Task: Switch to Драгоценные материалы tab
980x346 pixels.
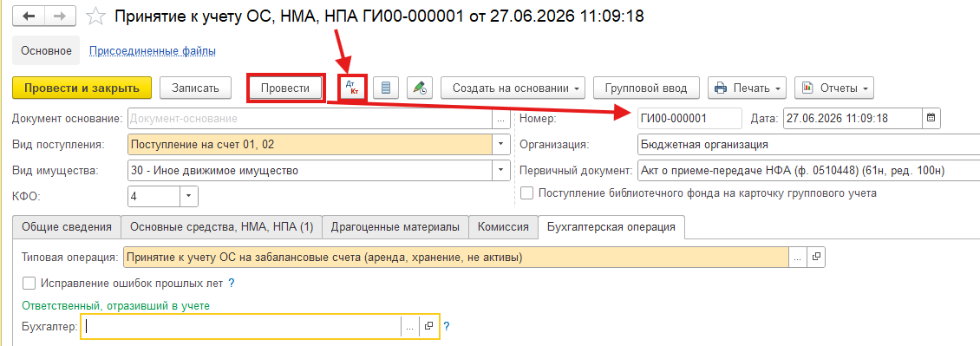Action: [395, 227]
